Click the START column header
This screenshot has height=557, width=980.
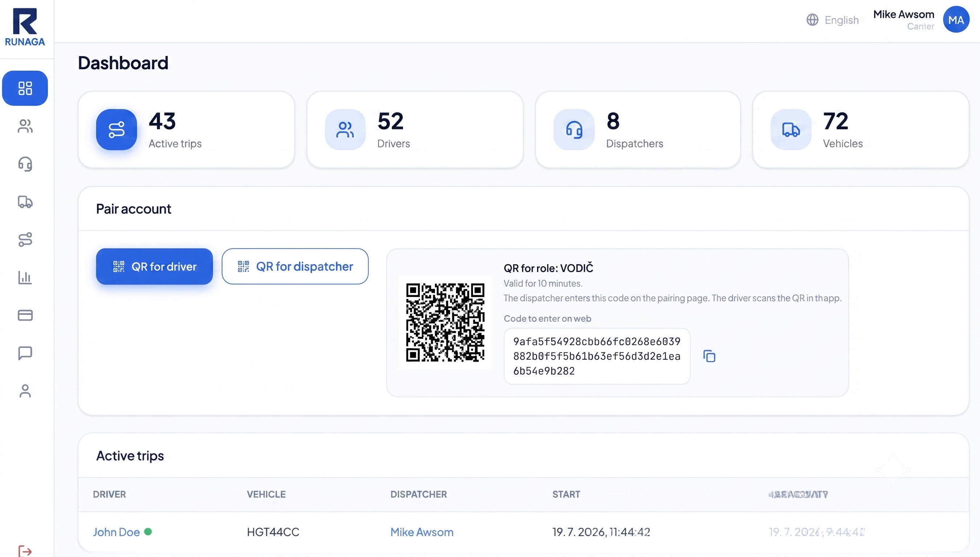coord(566,494)
